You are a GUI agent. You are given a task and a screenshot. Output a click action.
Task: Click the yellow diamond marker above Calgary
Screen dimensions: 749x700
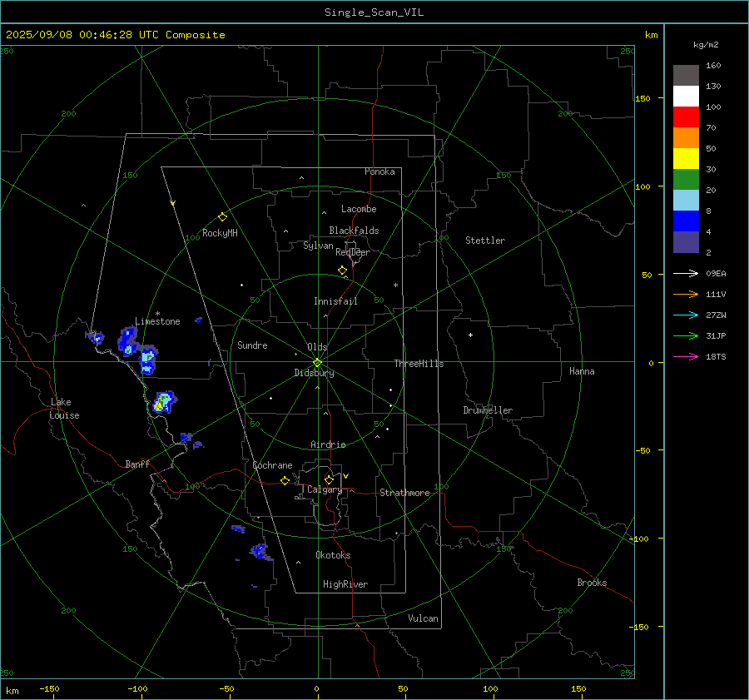tap(329, 479)
